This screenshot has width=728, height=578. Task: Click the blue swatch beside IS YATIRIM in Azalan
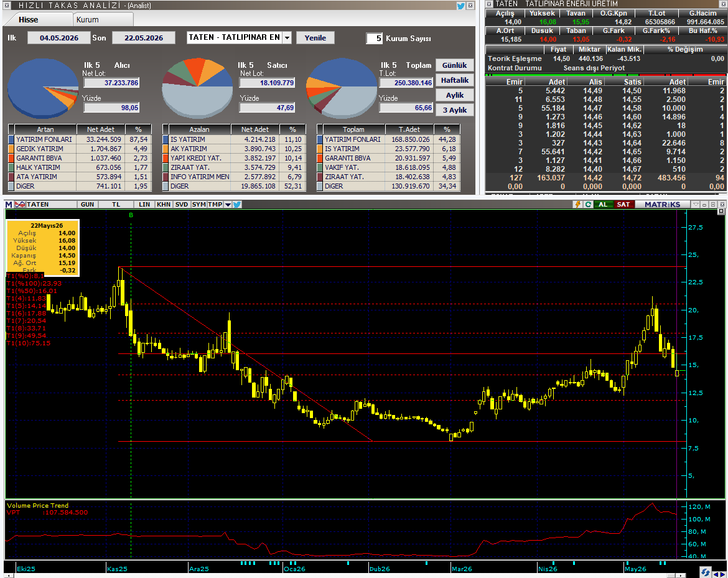click(166, 140)
